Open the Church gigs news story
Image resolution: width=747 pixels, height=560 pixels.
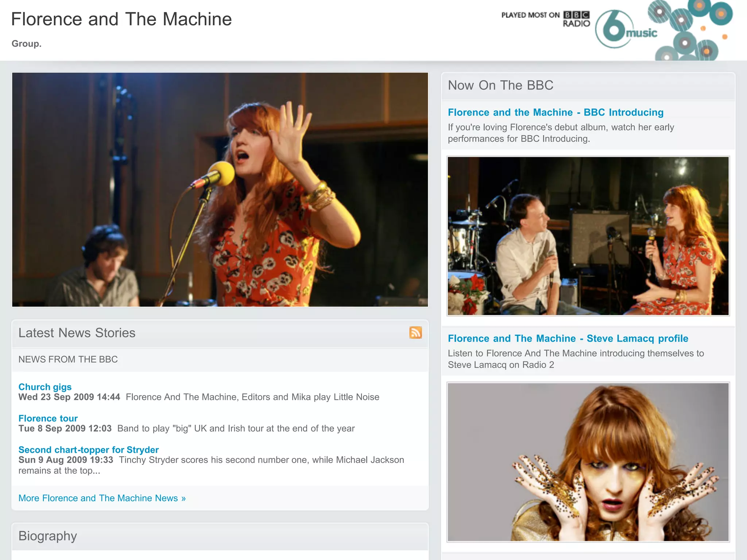click(45, 387)
